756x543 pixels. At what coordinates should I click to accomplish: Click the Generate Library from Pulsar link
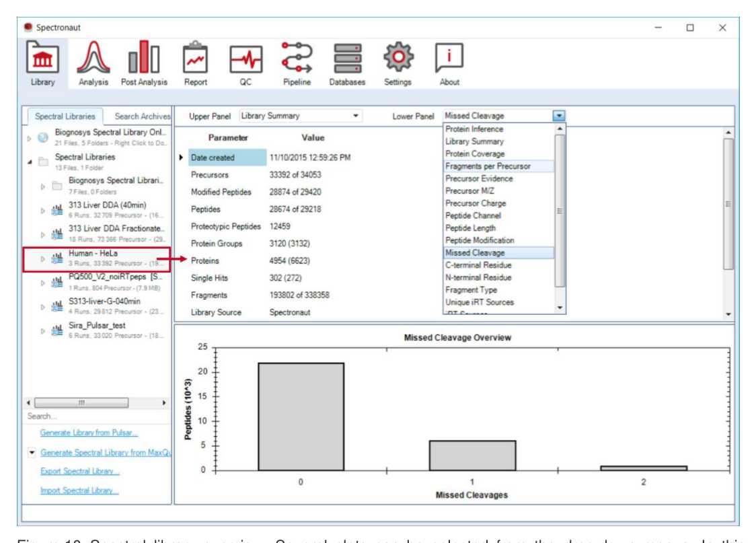pos(89,433)
